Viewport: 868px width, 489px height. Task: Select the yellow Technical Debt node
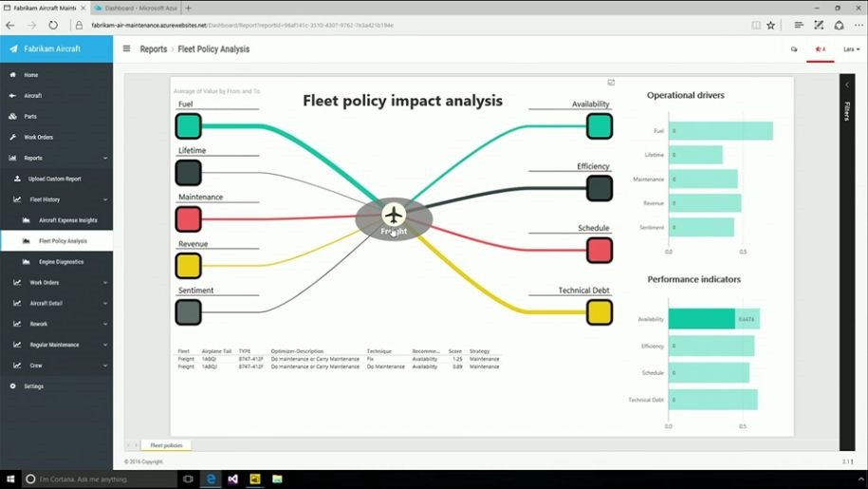(x=600, y=312)
